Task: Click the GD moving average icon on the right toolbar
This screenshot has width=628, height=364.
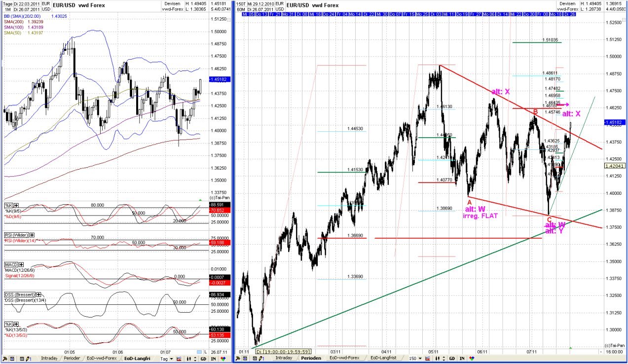Action: point(452,359)
